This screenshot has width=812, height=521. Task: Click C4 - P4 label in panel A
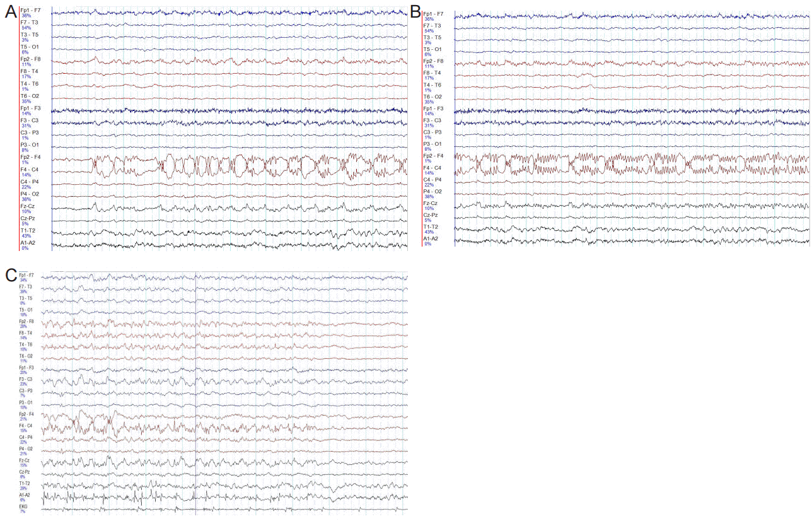[30, 182]
